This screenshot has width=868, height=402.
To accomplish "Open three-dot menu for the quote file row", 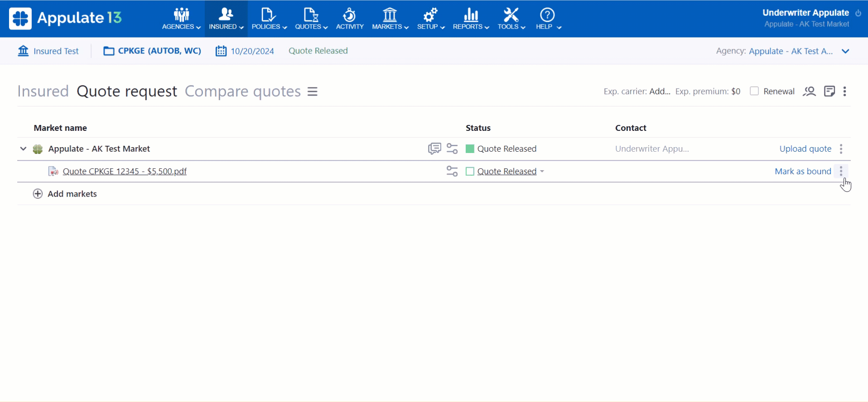I will [841, 171].
